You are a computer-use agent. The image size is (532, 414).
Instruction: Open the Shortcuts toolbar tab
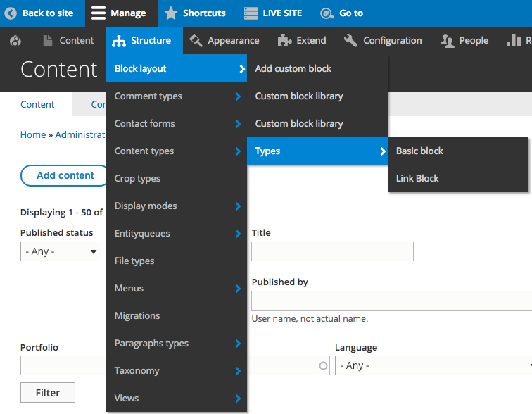click(195, 13)
